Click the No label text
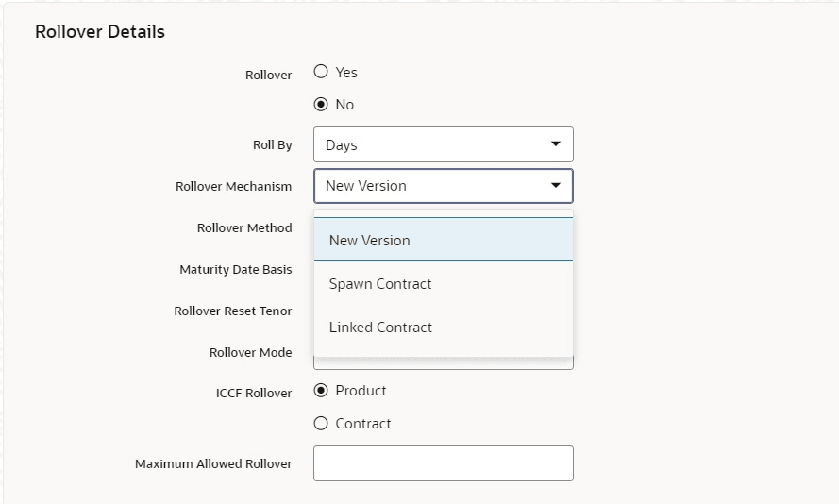The width and height of the screenshot is (839, 504). pos(344,105)
